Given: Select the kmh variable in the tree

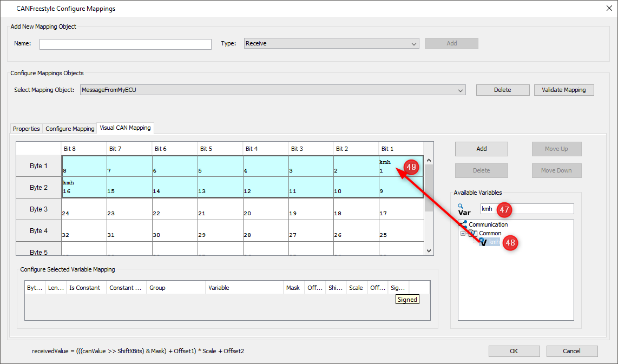Looking at the screenshot, I should click(494, 242).
